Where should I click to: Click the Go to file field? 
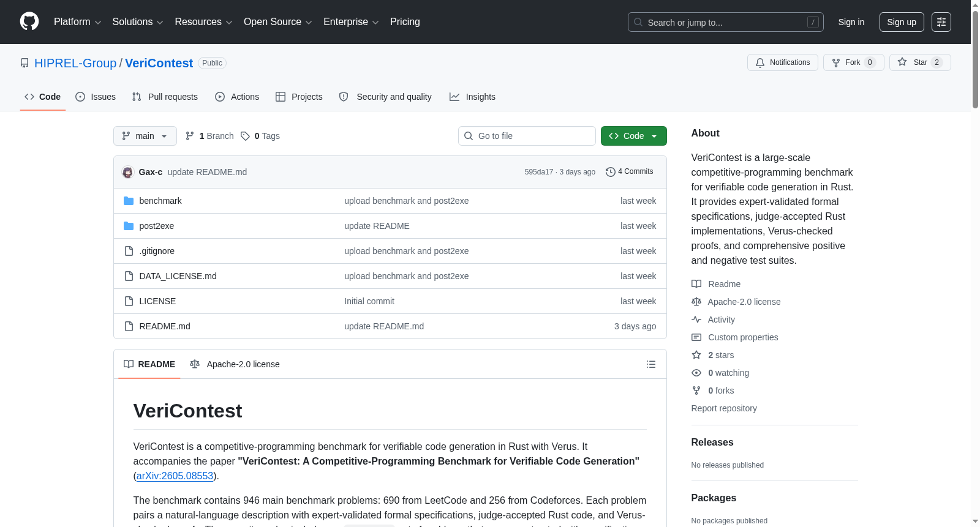527,136
